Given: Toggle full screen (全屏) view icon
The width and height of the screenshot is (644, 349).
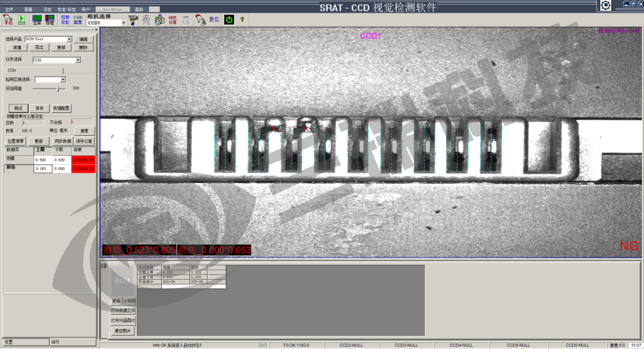Looking at the screenshot, I should click(37, 20).
